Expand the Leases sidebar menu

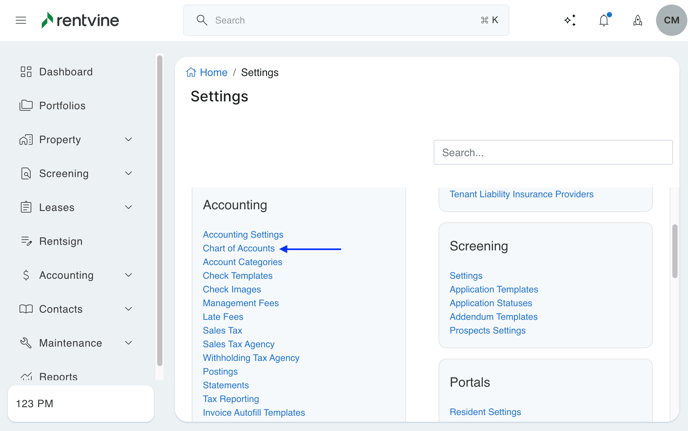[128, 208]
